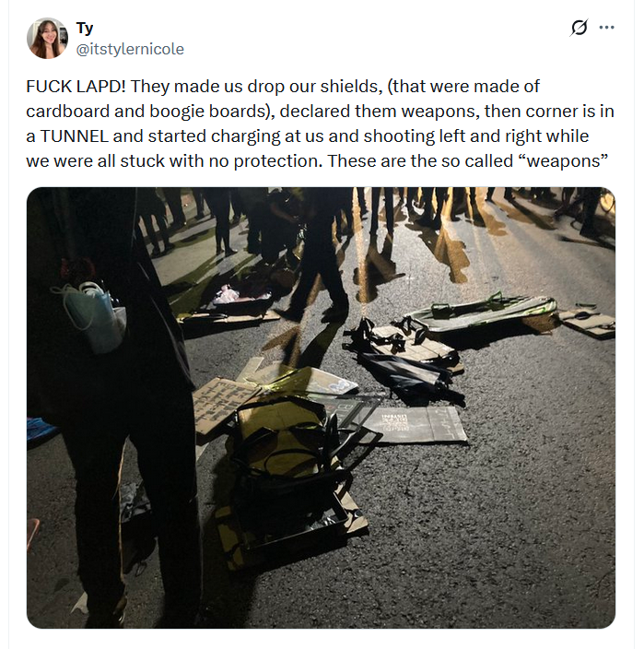Visit the @itstylernicole handle link

click(x=130, y=49)
